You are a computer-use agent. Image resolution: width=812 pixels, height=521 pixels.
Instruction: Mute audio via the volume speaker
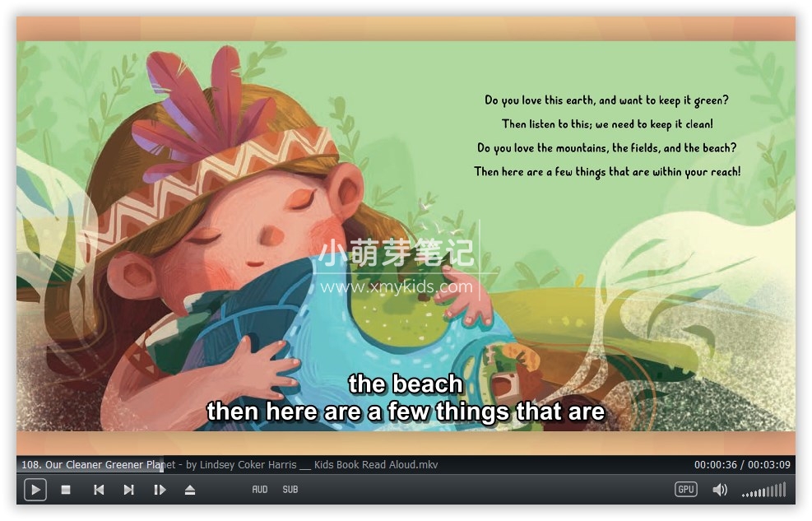point(720,489)
